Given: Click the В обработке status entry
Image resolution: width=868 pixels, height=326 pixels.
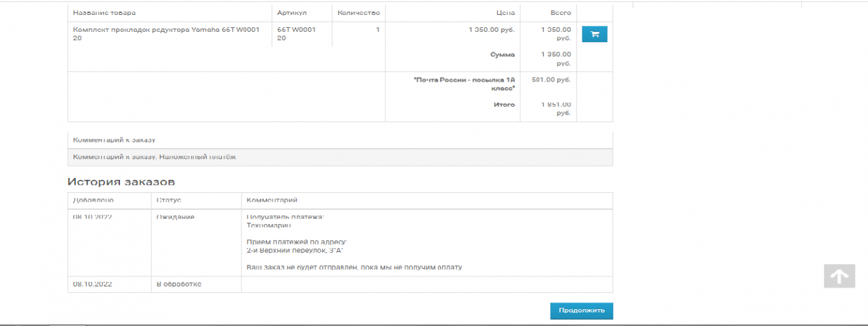Looking at the screenshot, I should coord(178,284).
